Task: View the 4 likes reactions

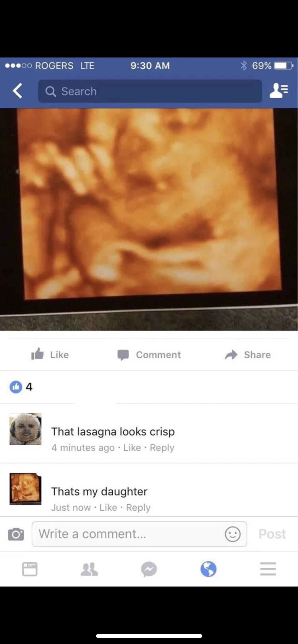Action: 21,387
